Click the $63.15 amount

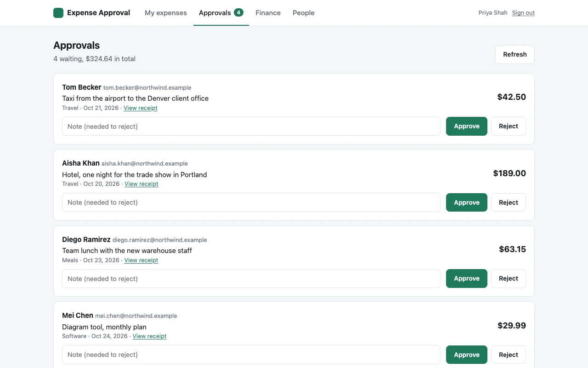click(x=513, y=249)
